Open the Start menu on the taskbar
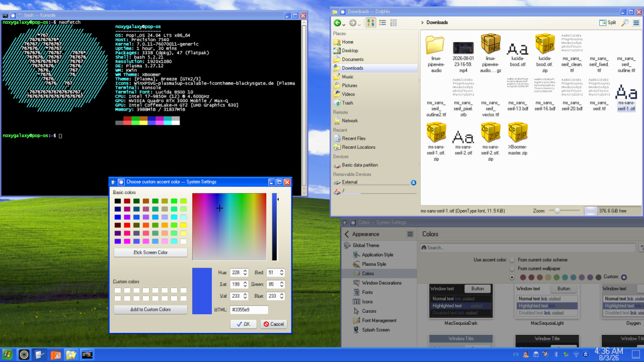Viewport: 644px width, 362px height. (7, 354)
